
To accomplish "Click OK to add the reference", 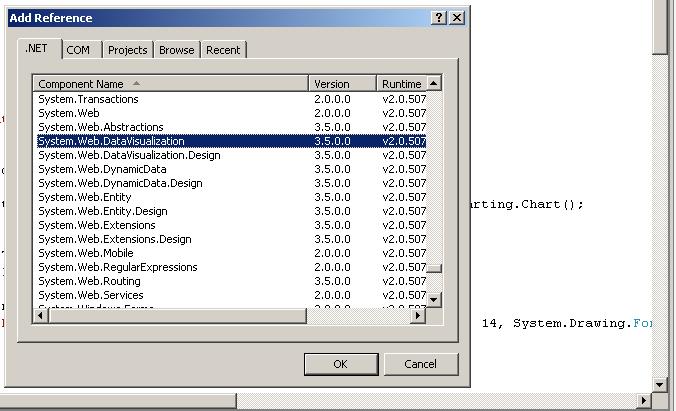I will (341, 364).
